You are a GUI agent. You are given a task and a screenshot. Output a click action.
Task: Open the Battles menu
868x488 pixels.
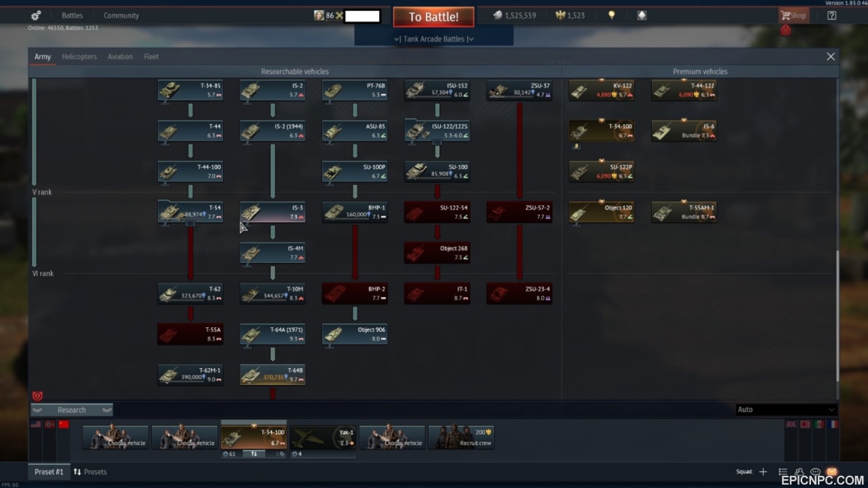point(72,16)
